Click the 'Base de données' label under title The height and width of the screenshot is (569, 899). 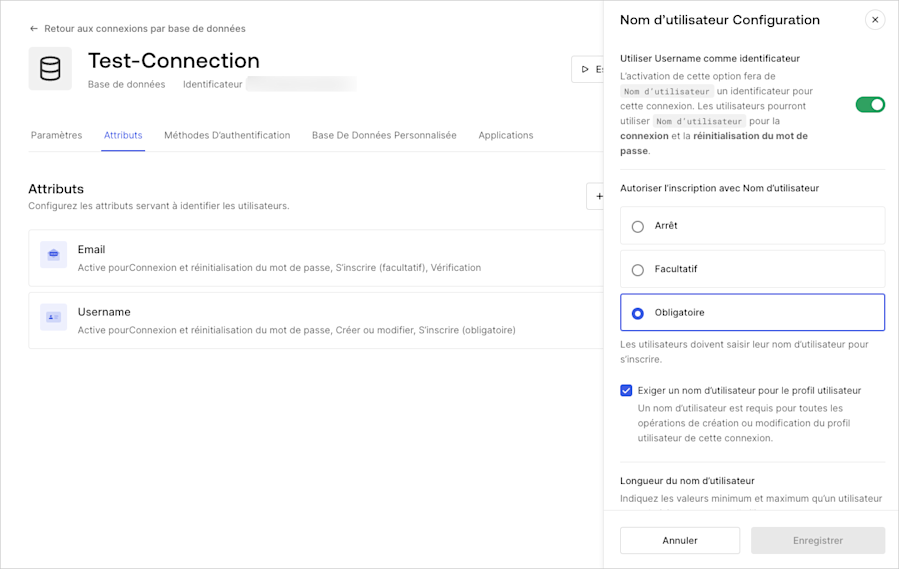click(x=126, y=84)
